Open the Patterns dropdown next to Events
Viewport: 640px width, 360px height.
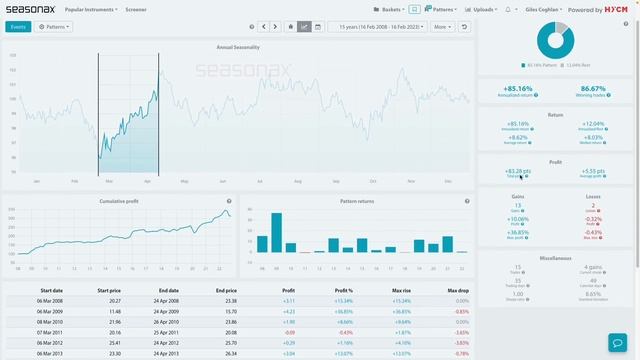53,27
